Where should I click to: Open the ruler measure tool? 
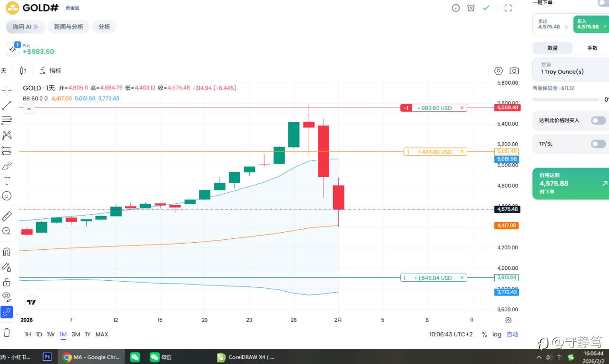tap(7, 216)
